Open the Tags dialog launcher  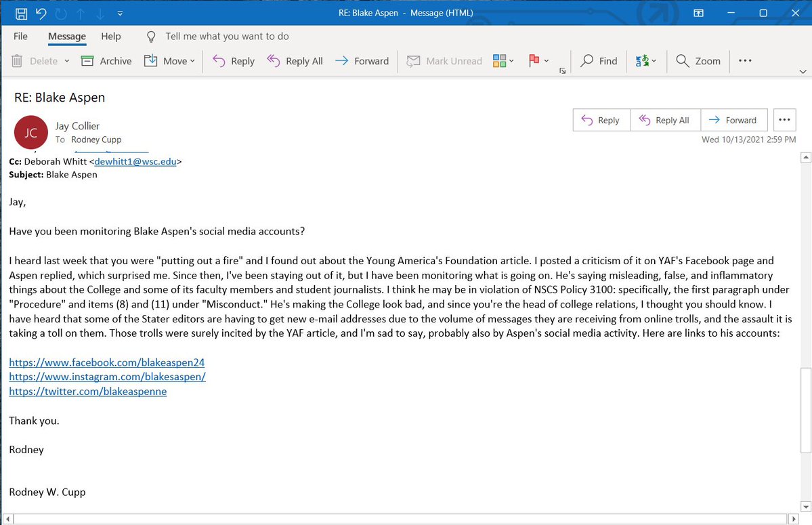[562, 71]
